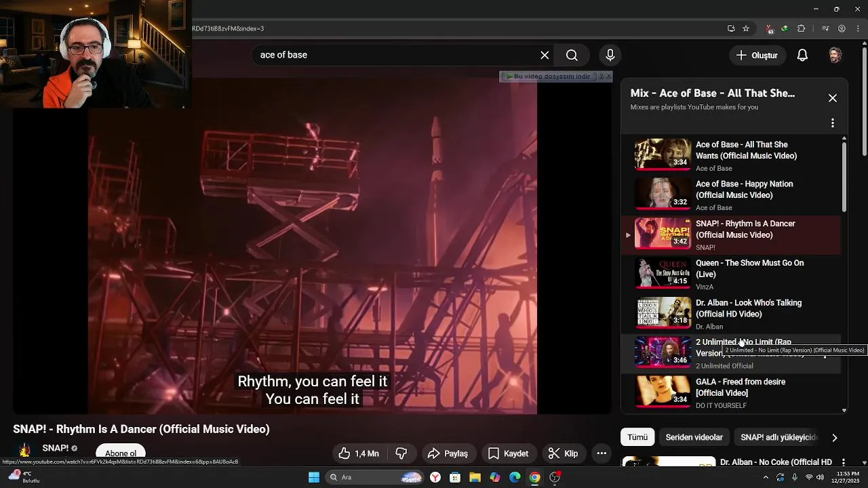Open Dr. Alban No Coke recommendation

776,462
